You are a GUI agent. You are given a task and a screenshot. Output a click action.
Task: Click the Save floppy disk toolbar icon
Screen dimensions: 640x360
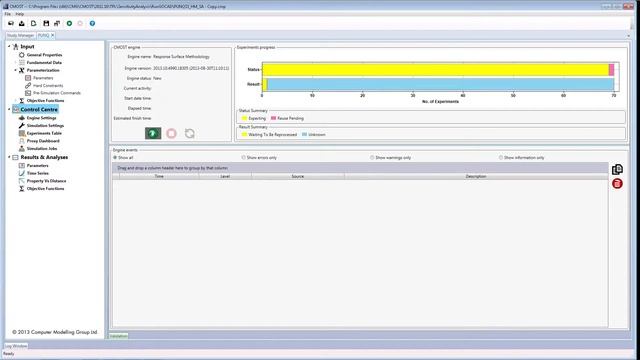click(46, 24)
